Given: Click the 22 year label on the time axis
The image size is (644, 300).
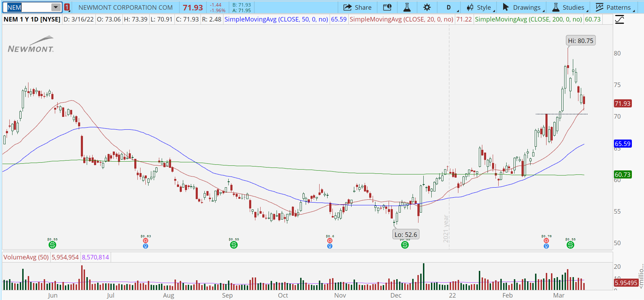Looking at the screenshot, I should coord(452,295).
